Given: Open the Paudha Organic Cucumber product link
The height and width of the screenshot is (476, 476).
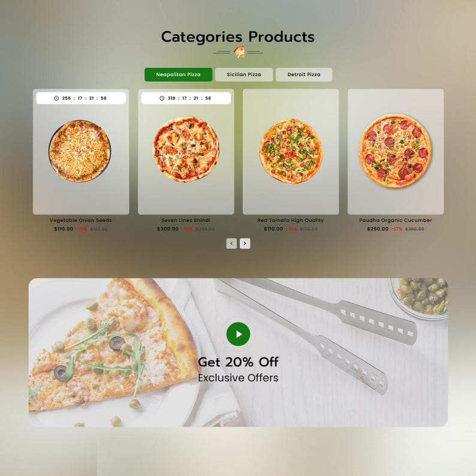Looking at the screenshot, I should click(x=396, y=220).
